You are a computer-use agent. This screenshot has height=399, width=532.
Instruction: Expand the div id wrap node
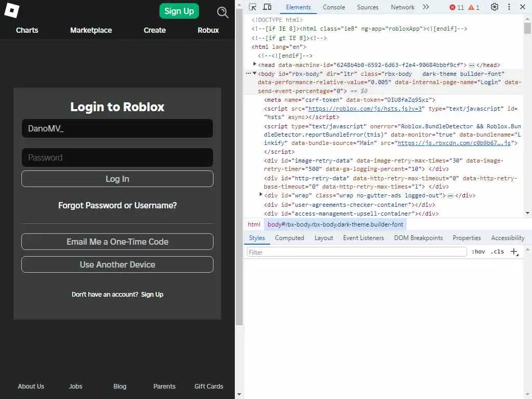point(261,195)
